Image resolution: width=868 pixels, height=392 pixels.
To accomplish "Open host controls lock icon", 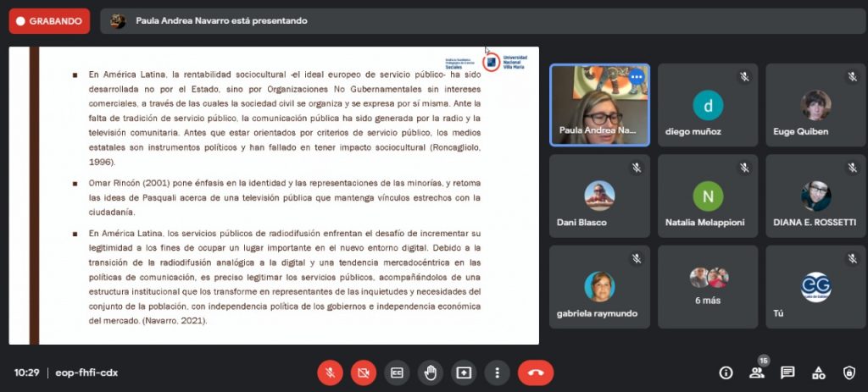I will coord(849,373).
